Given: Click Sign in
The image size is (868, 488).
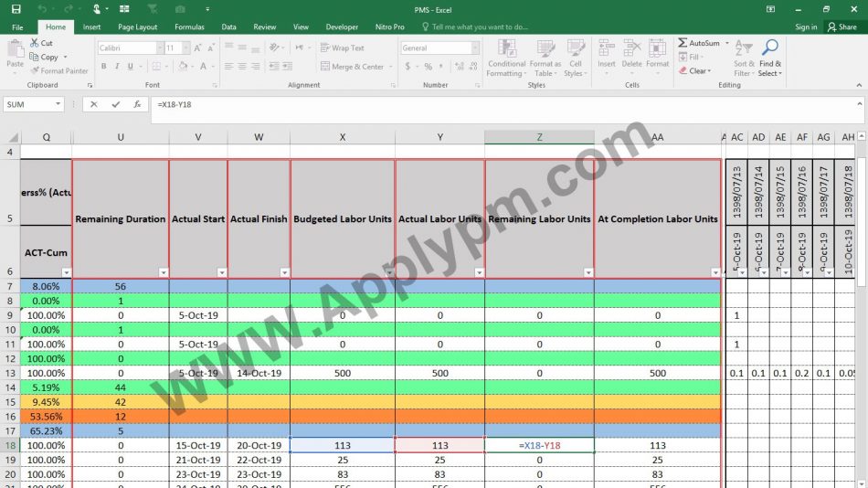Looking at the screenshot, I should coord(806,27).
